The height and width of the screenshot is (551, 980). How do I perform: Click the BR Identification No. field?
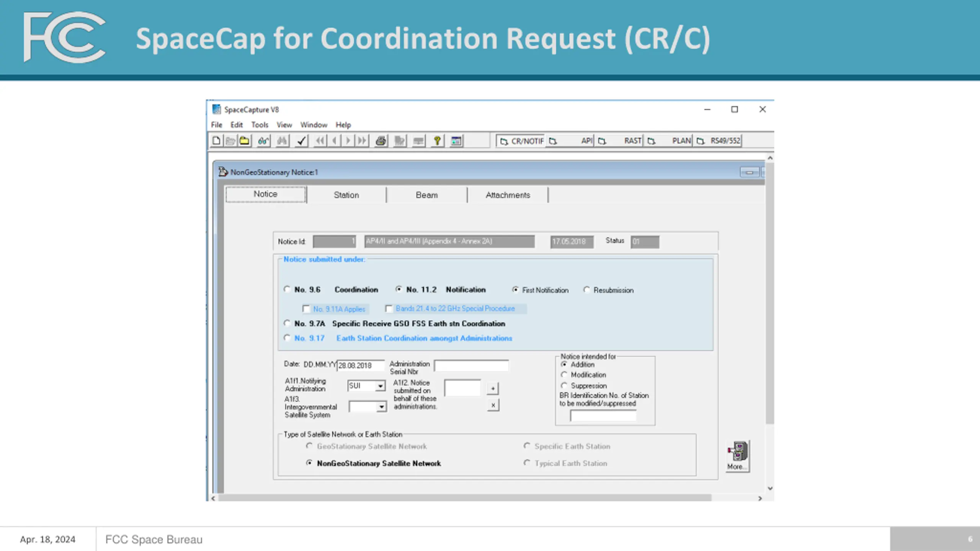click(603, 416)
